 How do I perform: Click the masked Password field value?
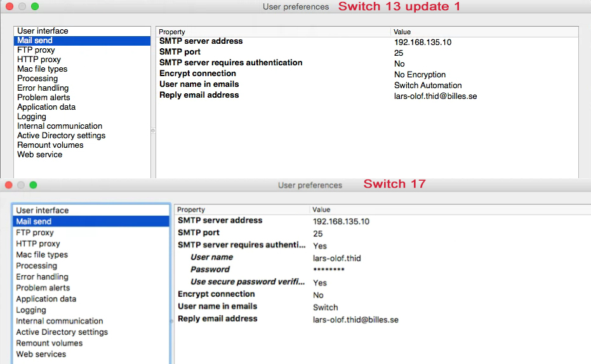(x=329, y=270)
